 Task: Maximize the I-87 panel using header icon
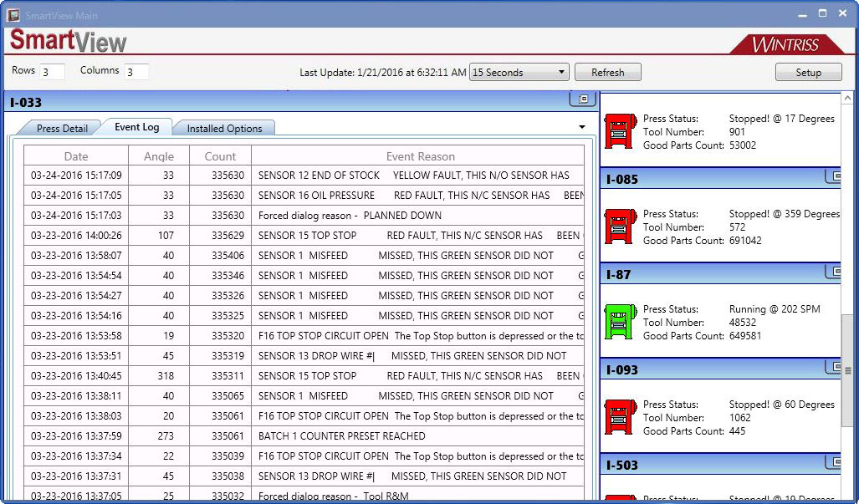(x=835, y=272)
